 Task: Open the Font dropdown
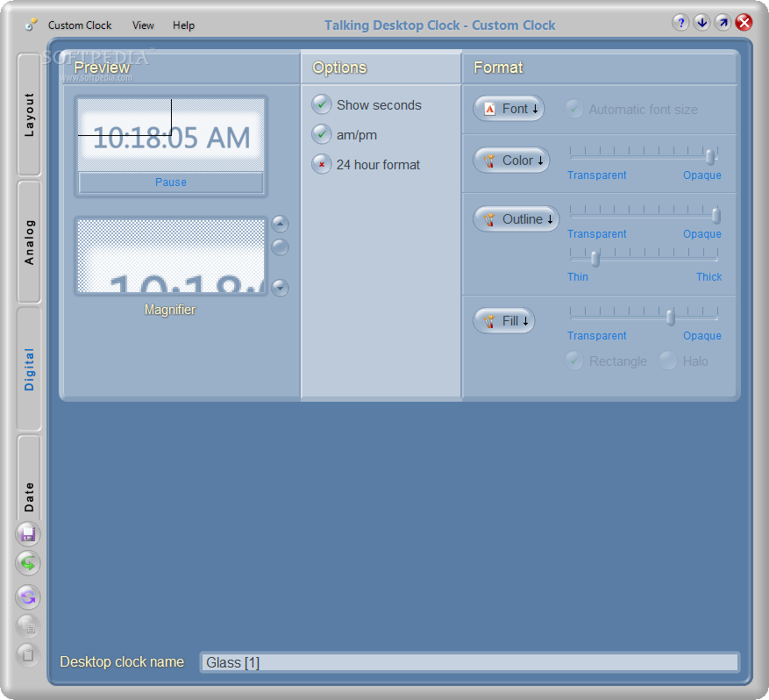tap(509, 109)
